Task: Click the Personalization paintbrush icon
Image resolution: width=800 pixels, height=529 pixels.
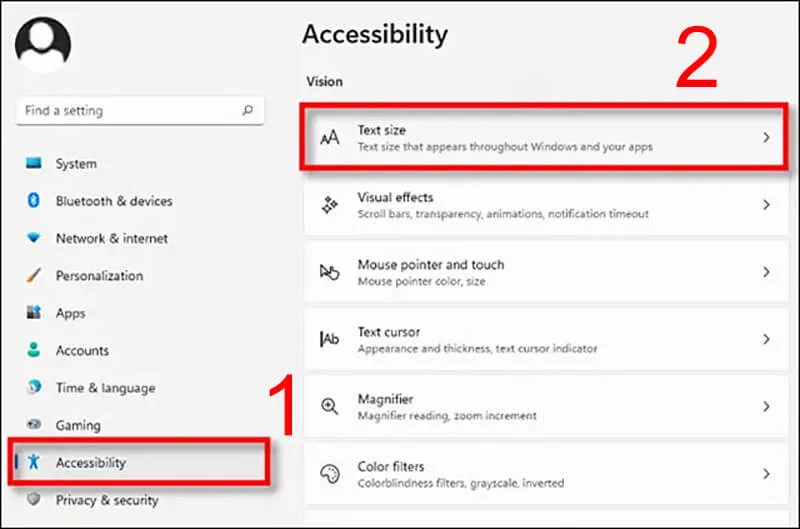Action: (x=34, y=275)
